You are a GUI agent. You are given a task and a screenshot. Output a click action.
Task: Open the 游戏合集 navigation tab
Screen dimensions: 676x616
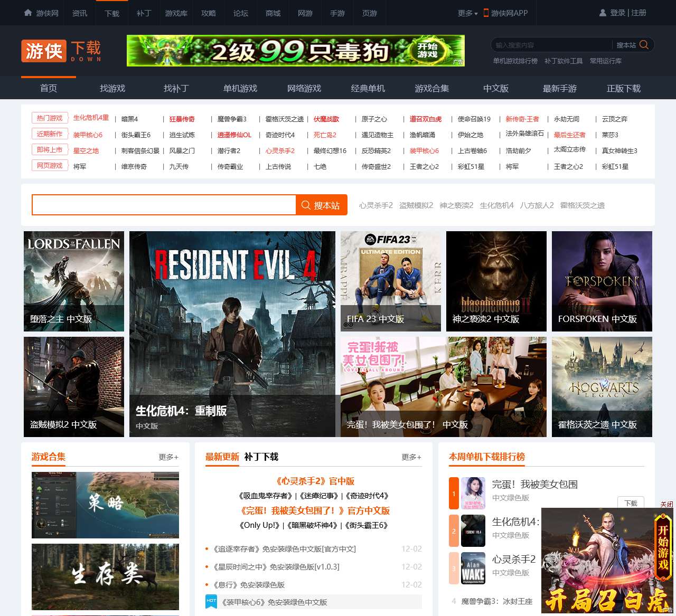[x=432, y=88]
